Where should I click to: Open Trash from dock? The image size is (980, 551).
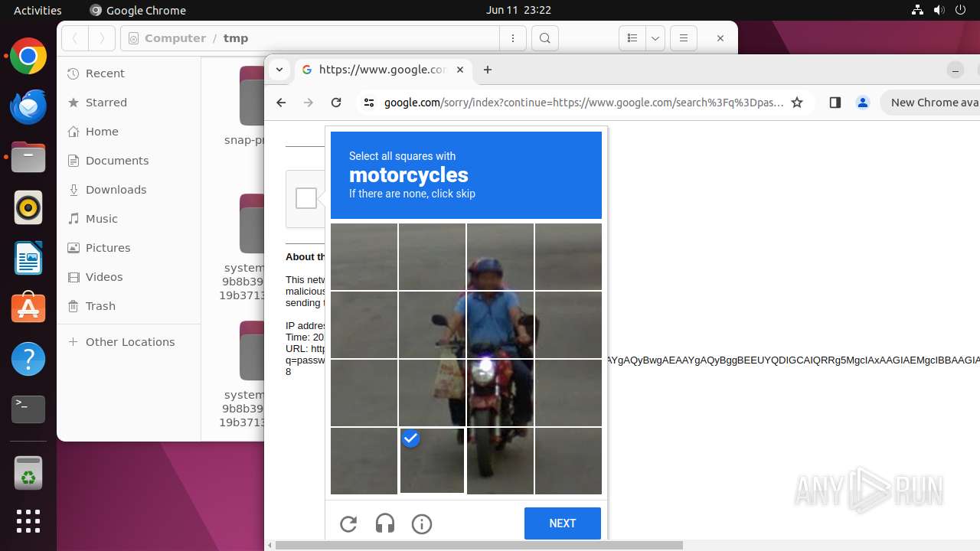[x=28, y=473]
